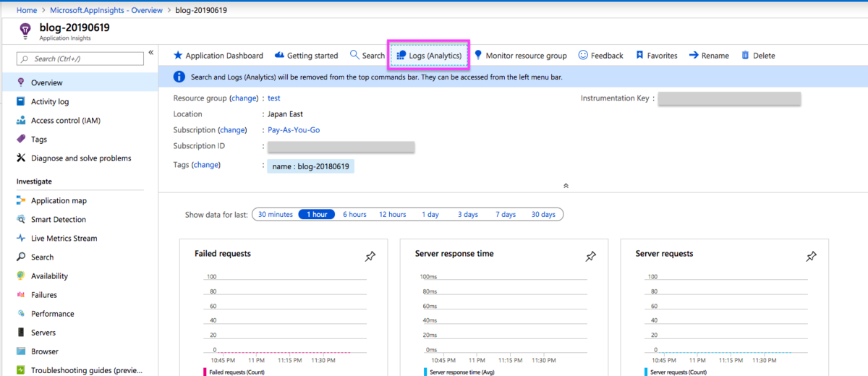The height and width of the screenshot is (376, 868).
Task: Click the Search magnifier icon in the command bar
Action: [x=354, y=55]
